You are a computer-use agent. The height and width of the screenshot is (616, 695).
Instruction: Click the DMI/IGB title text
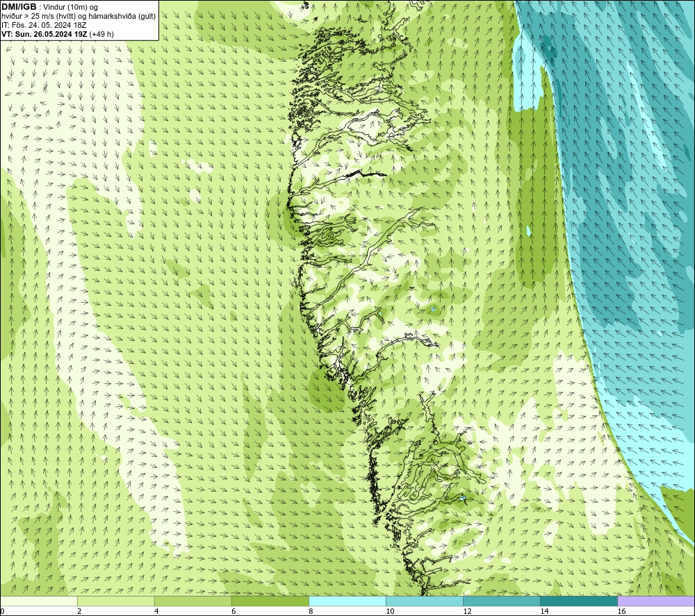(19, 7)
